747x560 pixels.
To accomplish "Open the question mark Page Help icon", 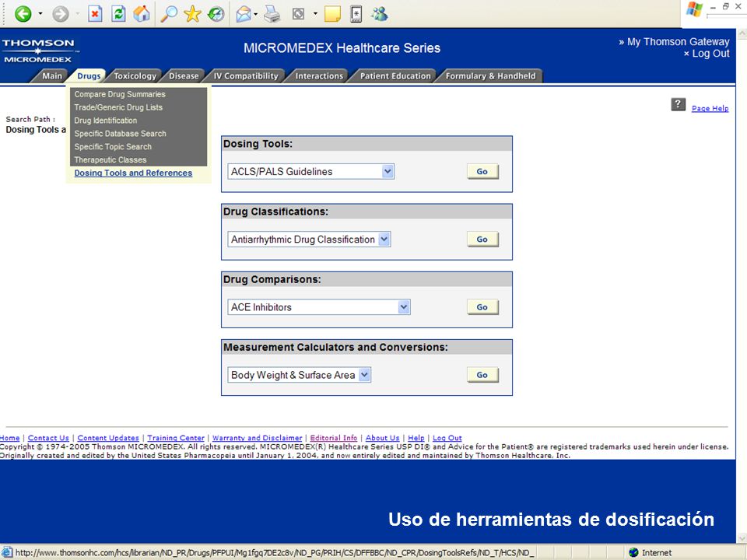I will [x=679, y=104].
